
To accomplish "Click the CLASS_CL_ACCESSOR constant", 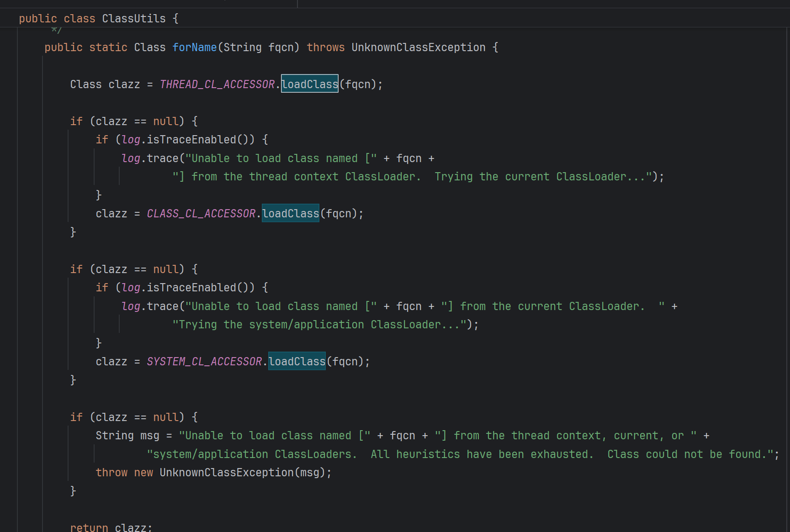I will [201, 214].
